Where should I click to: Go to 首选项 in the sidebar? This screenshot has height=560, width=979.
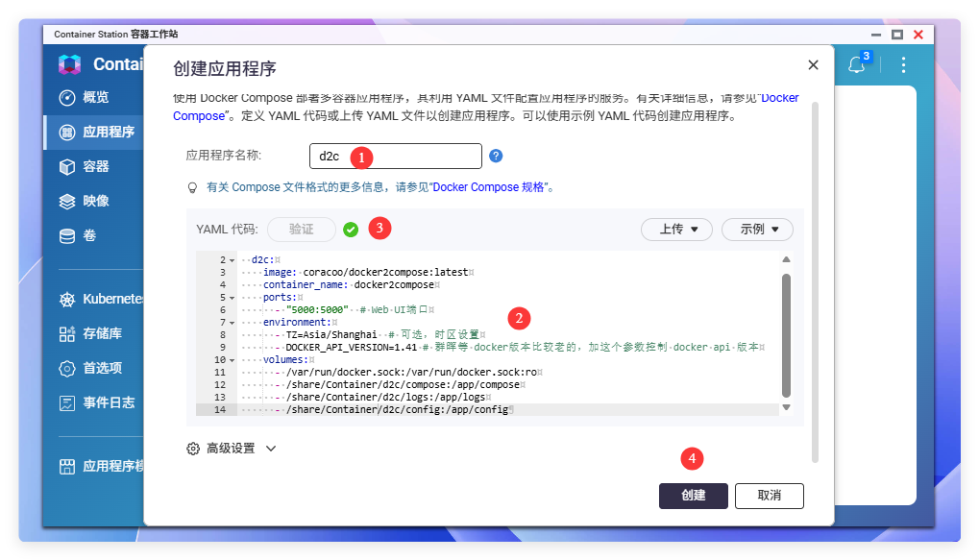coord(102,368)
